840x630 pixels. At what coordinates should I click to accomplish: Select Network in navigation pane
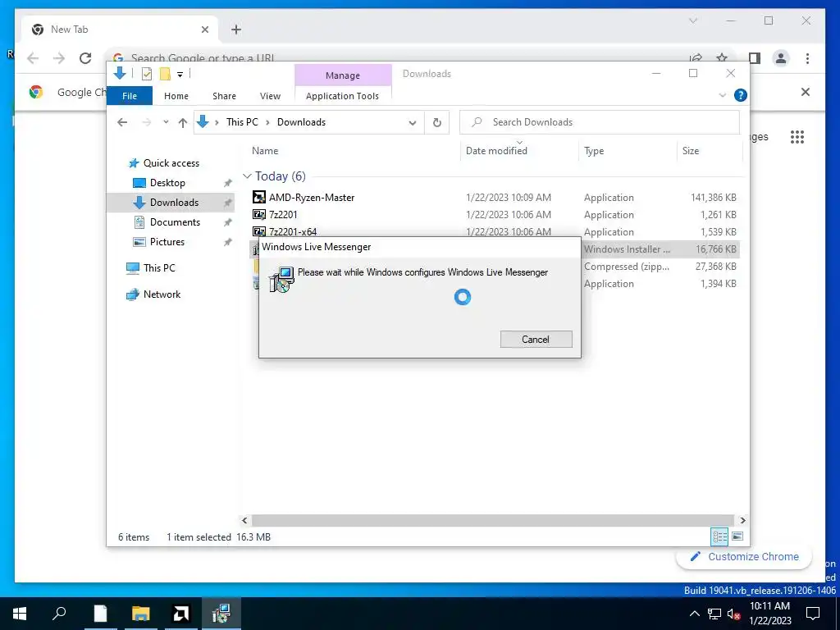[x=162, y=294]
